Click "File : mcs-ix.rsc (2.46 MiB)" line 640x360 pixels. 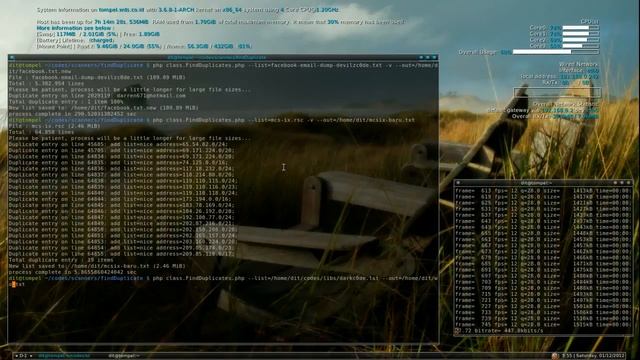54,126
